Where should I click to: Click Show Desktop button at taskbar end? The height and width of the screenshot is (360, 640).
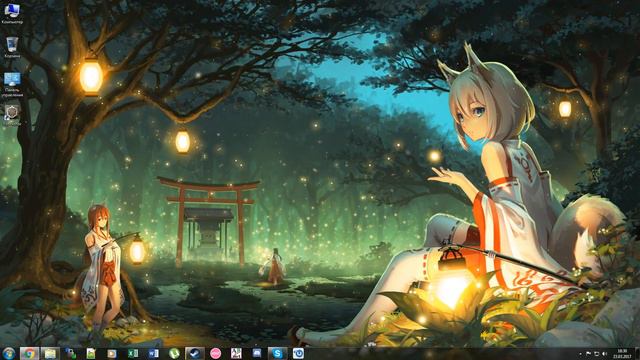[x=637, y=354]
